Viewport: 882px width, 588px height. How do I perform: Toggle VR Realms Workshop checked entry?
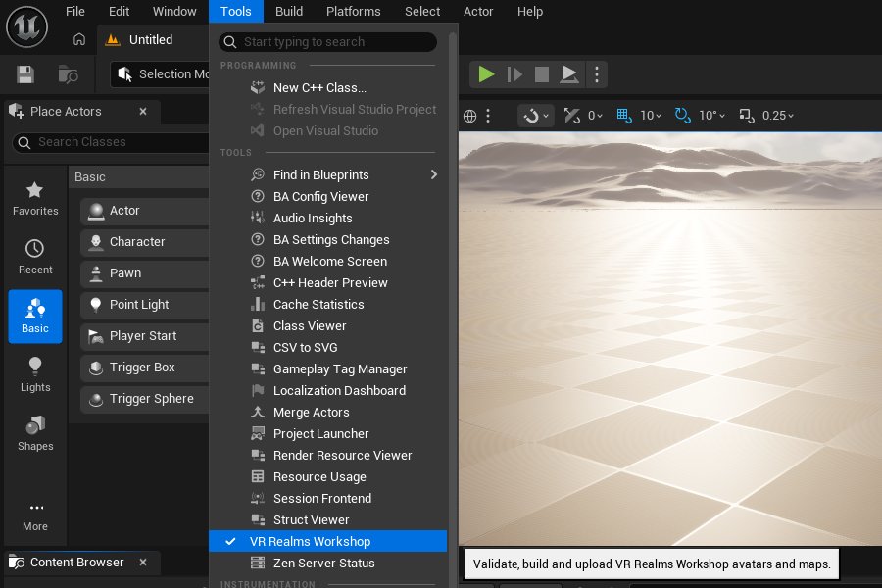[x=328, y=541]
